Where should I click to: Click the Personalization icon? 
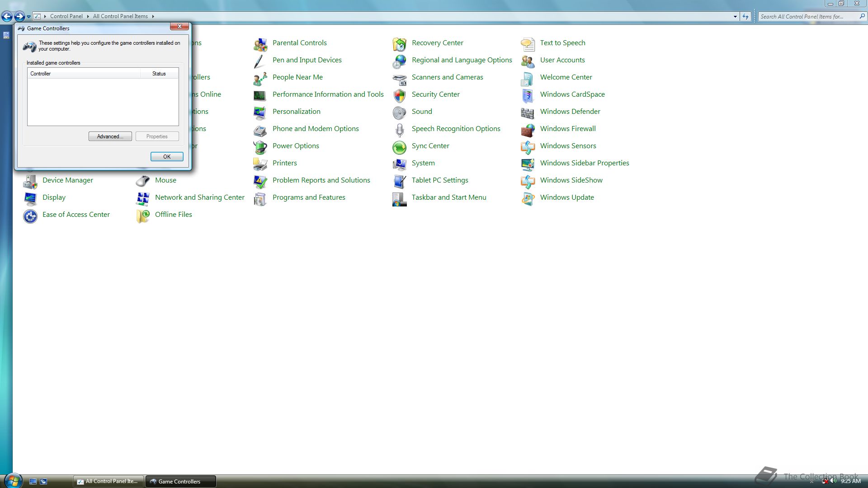(260, 113)
